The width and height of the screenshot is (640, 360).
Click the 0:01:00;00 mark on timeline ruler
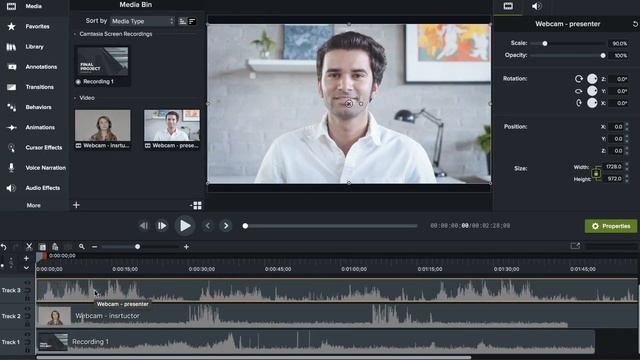[x=353, y=269]
